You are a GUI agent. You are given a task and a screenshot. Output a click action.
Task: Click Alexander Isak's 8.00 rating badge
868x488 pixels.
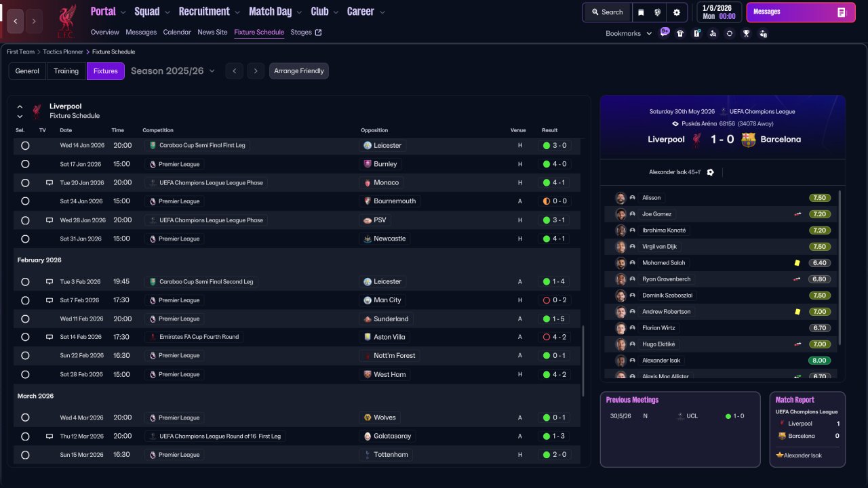point(820,361)
